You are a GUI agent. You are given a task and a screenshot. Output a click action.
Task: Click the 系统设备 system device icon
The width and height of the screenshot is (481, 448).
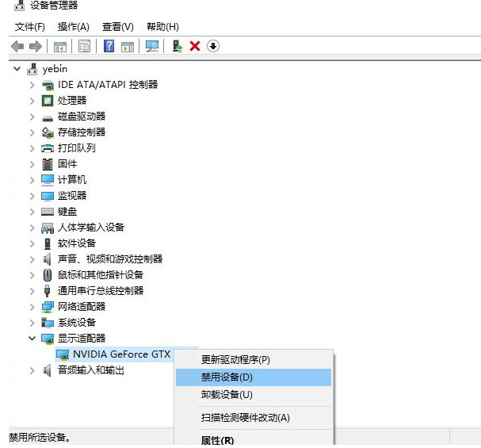click(48, 323)
